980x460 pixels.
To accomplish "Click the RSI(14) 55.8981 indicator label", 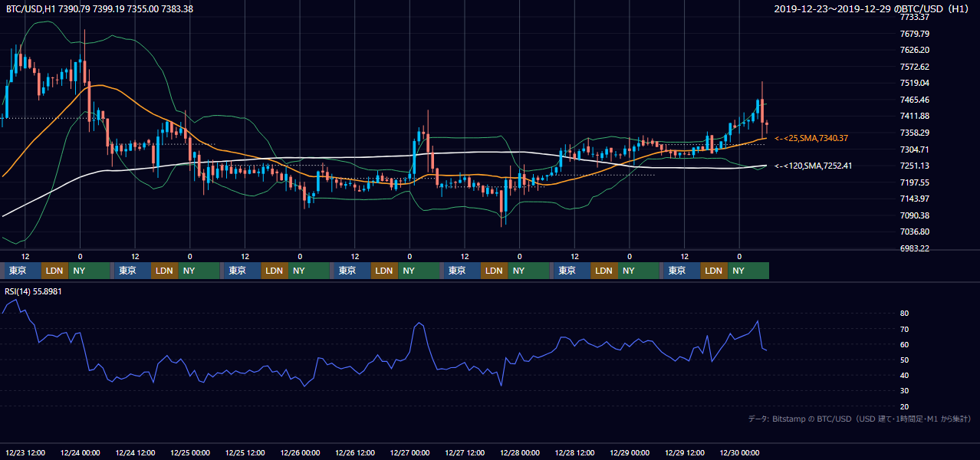I will [x=34, y=291].
